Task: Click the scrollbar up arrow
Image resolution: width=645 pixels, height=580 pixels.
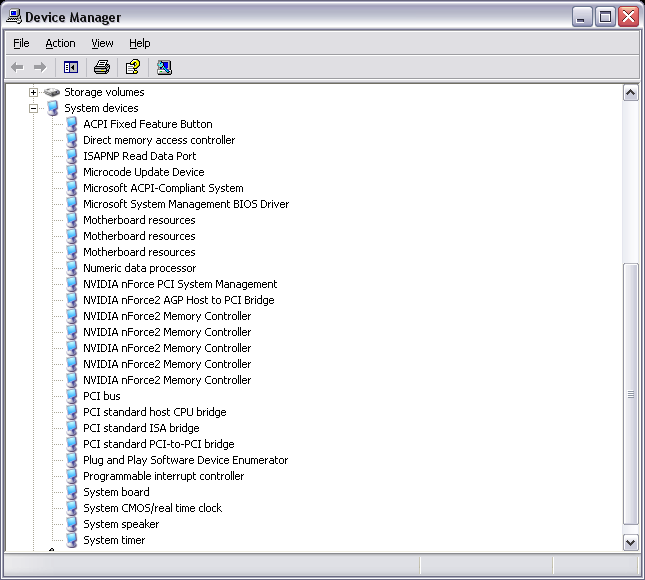Action: tap(630, 92)
